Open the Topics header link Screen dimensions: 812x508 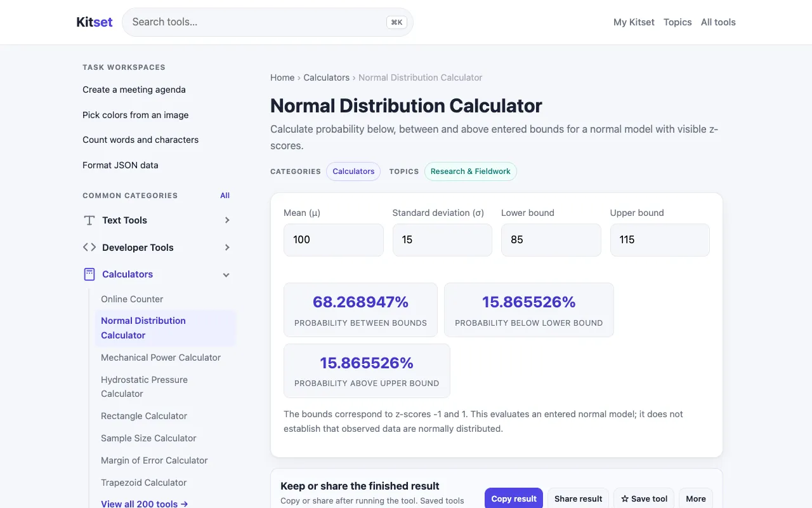click(678, 22)
